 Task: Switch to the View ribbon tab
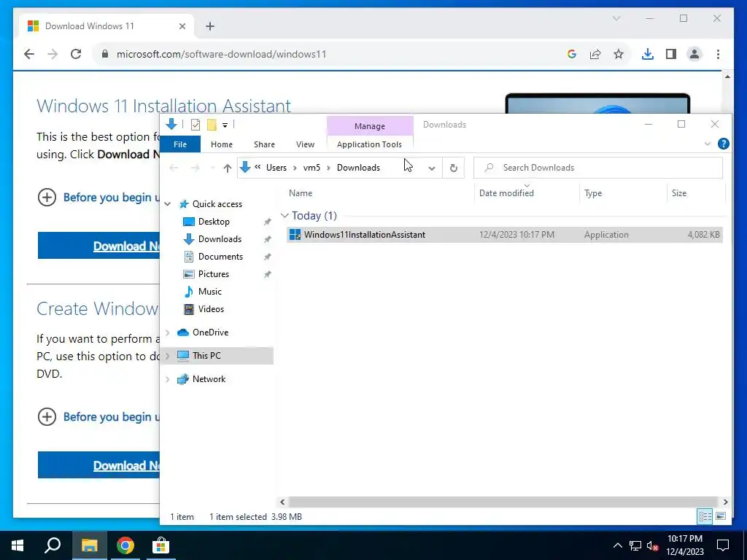305,144
